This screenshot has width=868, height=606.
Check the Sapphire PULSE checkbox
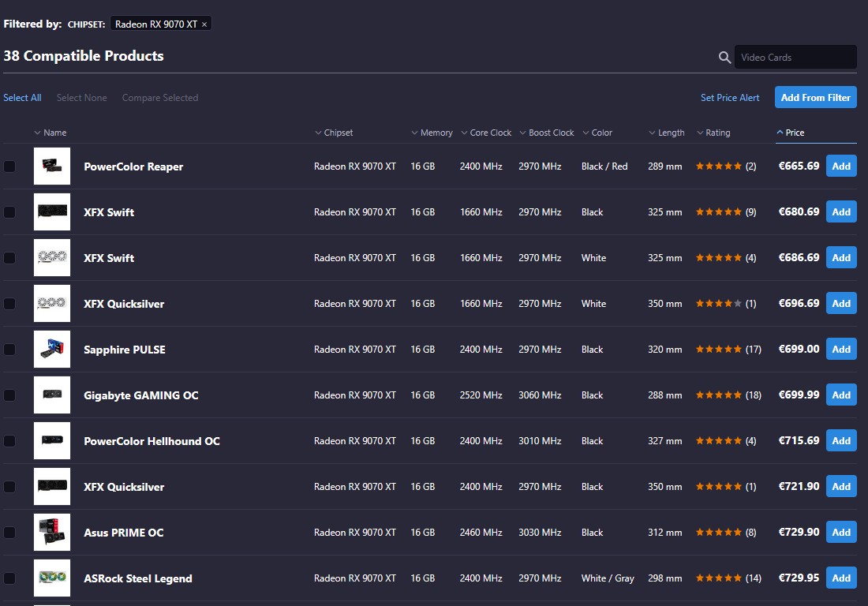[x=9, y=350]
